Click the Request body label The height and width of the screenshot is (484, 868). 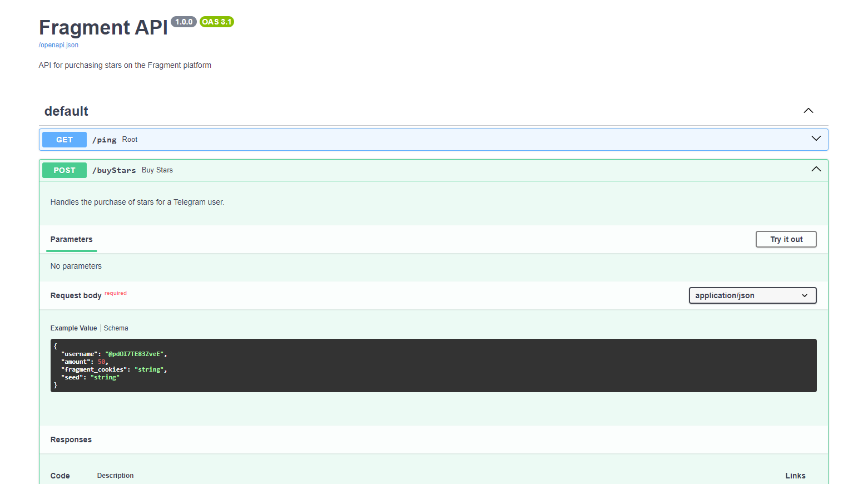(76, 295)
